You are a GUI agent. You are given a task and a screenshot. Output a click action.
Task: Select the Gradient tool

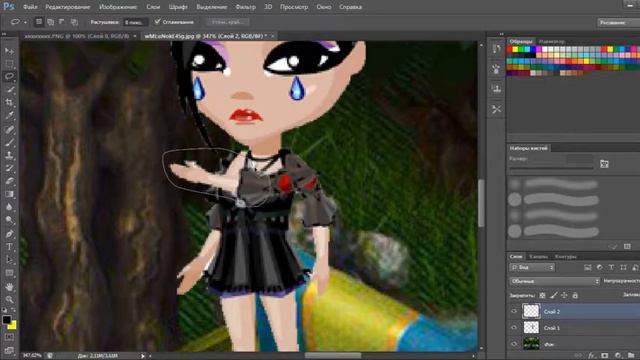tap(9, 194)
